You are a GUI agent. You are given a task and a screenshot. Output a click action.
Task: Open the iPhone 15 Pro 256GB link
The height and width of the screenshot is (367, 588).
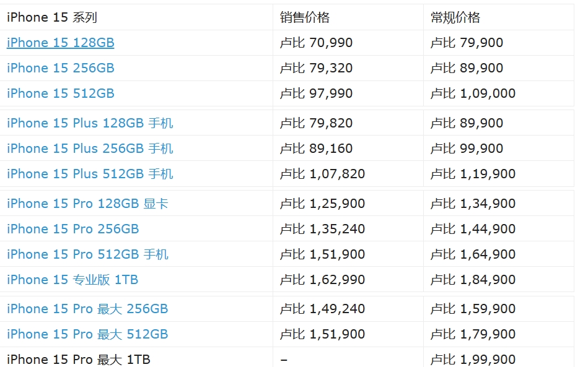pyautogui.click(x=72, y=229)
